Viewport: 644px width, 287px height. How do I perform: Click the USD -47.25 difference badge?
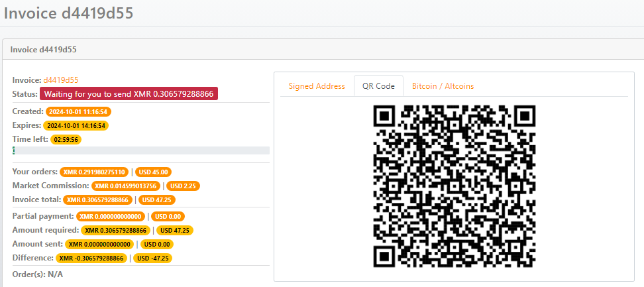click(x=153, y=258)
